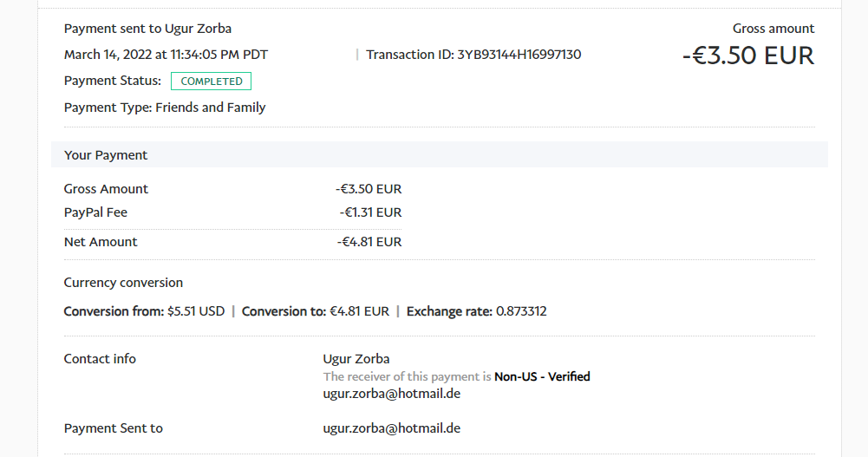Click the email in the Payment Sent to row

391,428
